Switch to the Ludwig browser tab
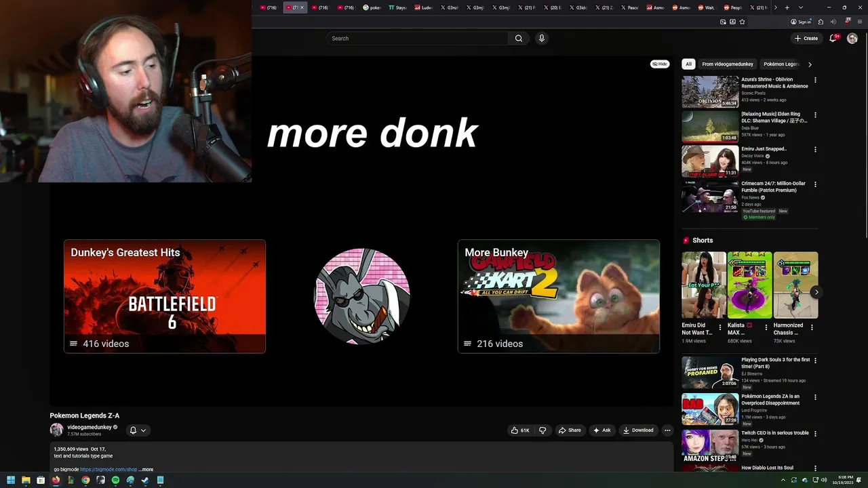This screenshot has width=868, height=488. click(423, 7)
